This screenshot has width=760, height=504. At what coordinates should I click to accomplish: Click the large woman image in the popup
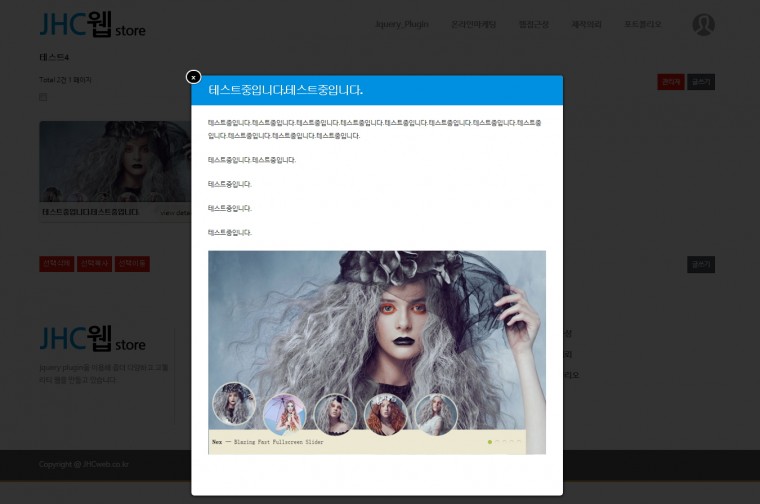click(x=377, y=352)
